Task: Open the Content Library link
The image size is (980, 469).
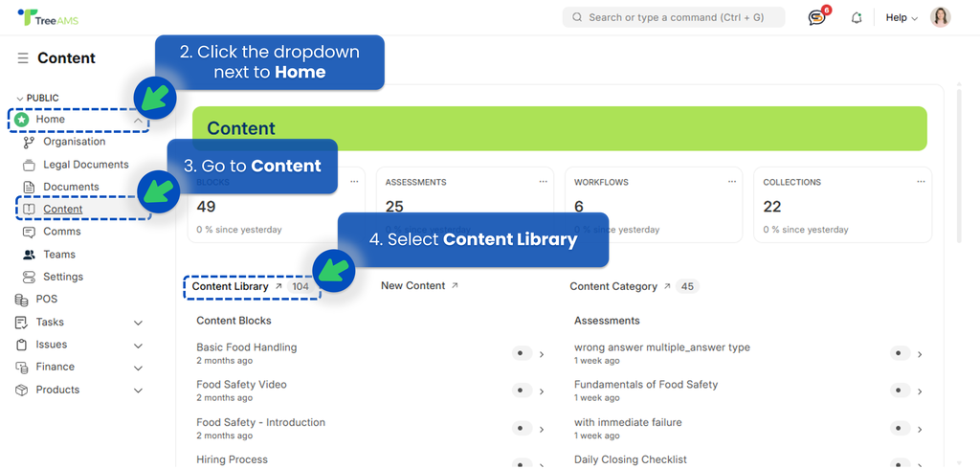Action: tap(231, 286)
